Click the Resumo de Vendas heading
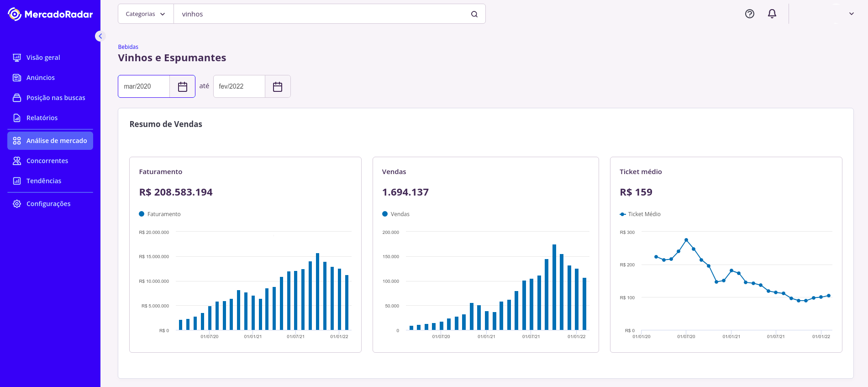This screenshot has height=387, width=868. 166,124
